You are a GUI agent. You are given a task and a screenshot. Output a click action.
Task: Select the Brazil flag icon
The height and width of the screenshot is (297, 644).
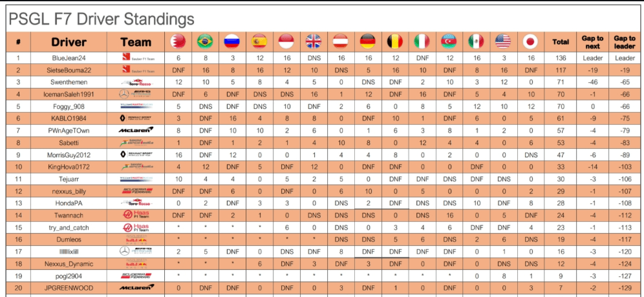(205, 41)
